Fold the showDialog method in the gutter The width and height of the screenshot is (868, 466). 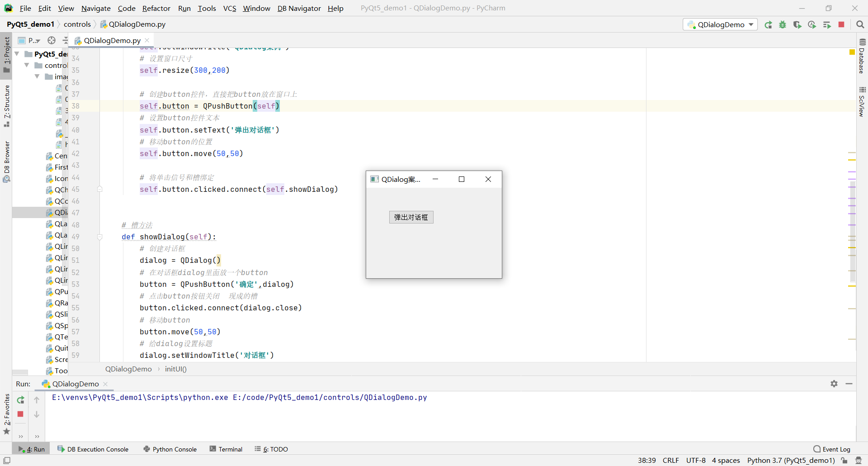point(100,237)
